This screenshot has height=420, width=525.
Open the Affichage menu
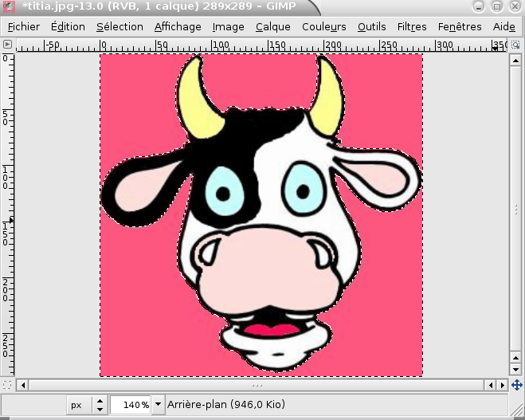point(178,26)
